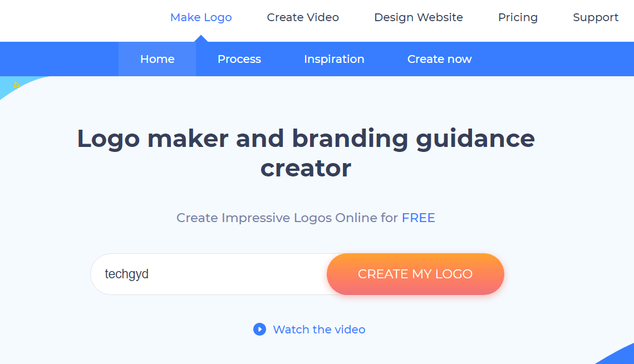Viewport: 634px width, 364px height.
Task: Go to the Create Video section
Action: [x=303, y=17]
